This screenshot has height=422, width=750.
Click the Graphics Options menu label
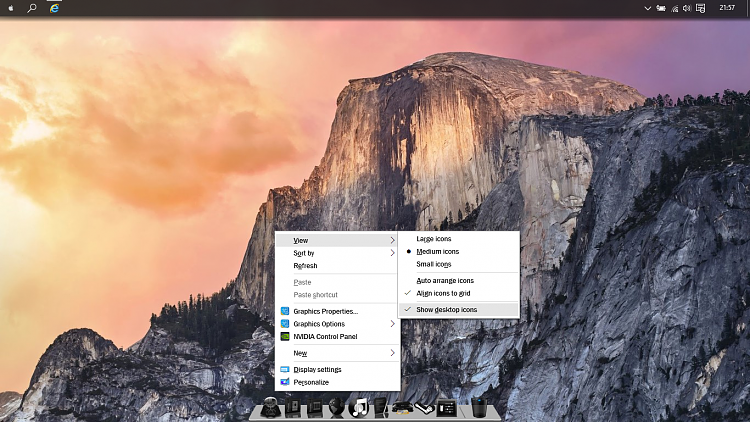pos(319,324)
